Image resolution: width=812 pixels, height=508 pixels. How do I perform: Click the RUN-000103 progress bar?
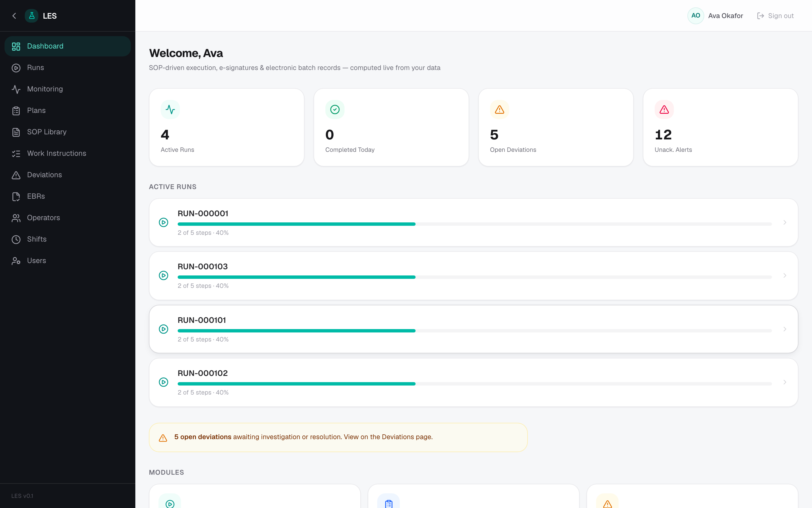tap(475, 277)
